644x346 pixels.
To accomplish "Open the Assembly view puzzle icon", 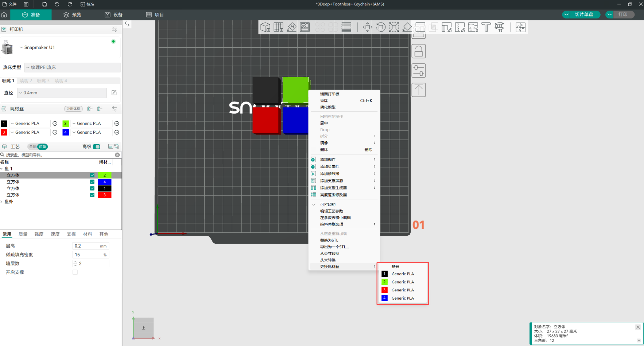I will point(520,27).
